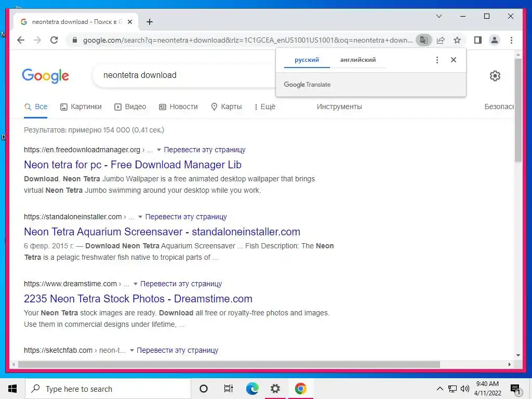Open Task View on the taskbar
Viewport: 532px width, 399px height.
pos(229,389)
